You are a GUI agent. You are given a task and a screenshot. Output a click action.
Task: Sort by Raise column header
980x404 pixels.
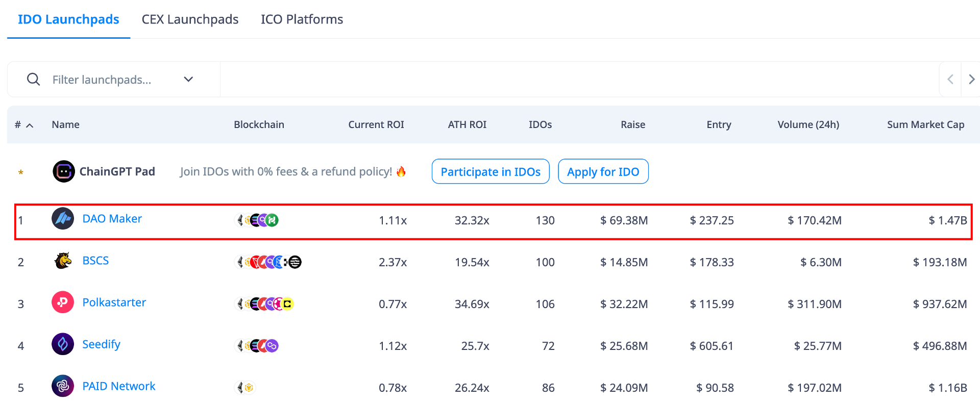click(633, 124)
